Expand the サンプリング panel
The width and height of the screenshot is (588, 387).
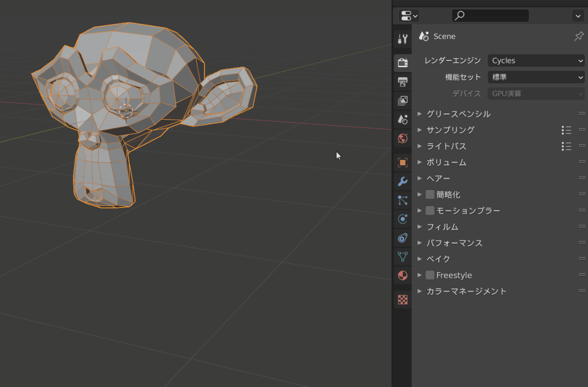pos(419,130)
